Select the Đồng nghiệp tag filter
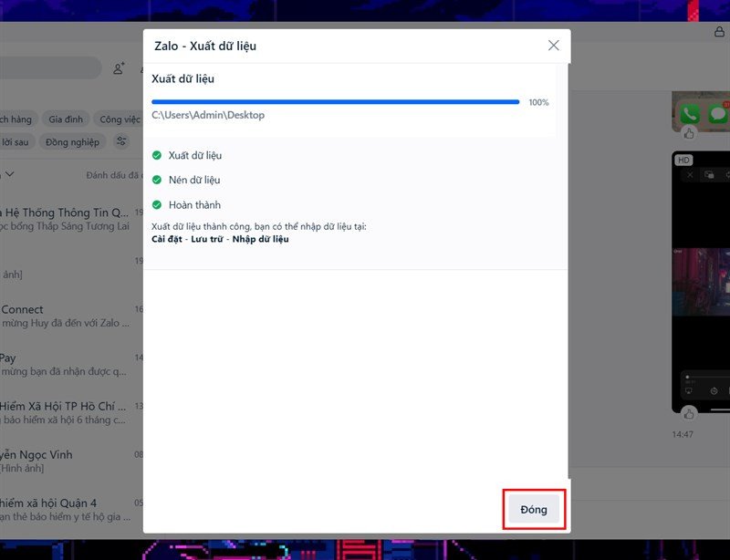The height and width of the screenshot is (560, 730). point(73,142)
